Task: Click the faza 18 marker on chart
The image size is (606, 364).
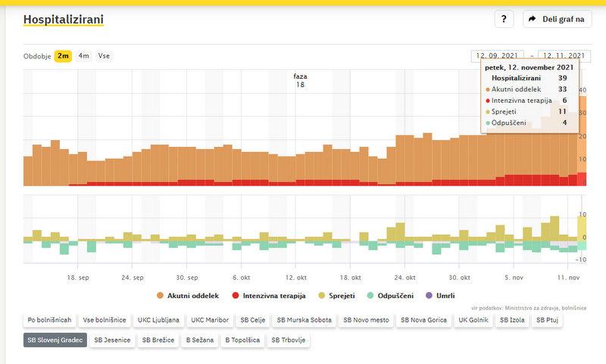Action: pos(301,80)
